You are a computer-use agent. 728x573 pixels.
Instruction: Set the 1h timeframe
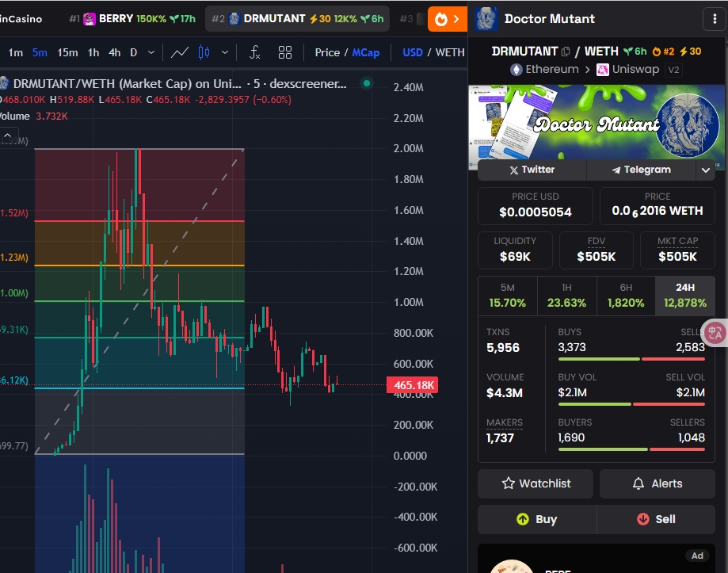[93, 52]
